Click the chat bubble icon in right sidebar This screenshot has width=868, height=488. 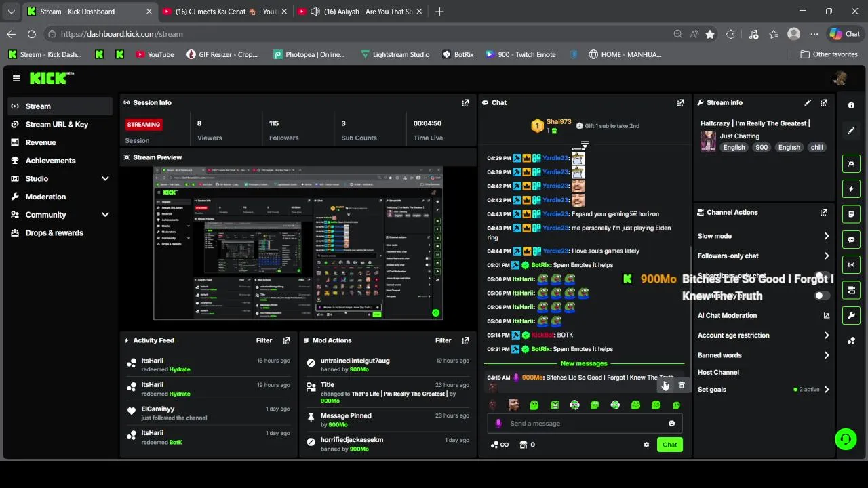[851, 239]
